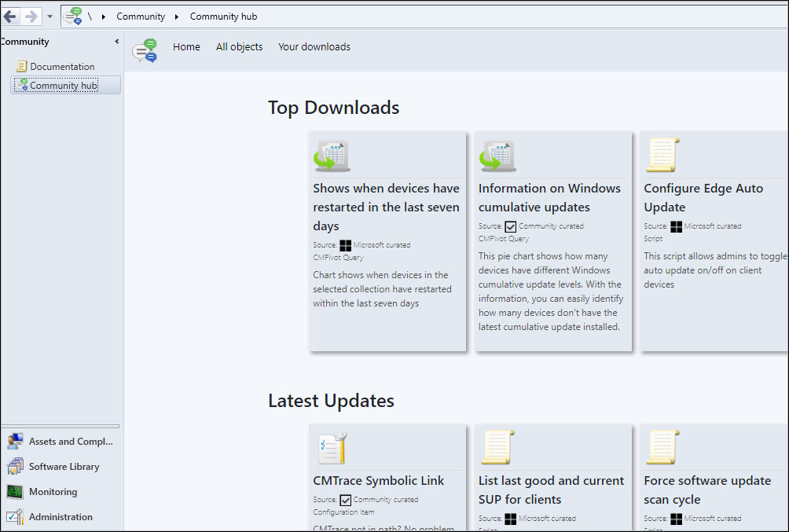Click the Latest Updates heading
Screen dimensions: 789x532
331,401
